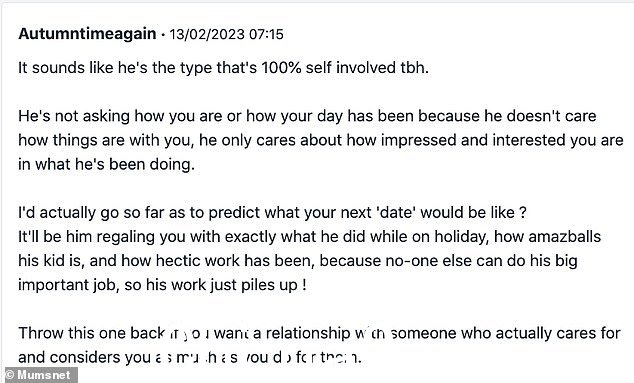This screenshot has height=383, width=634.
Task: Click the last line starting 'and considers you'
Action: click(189, 358)
